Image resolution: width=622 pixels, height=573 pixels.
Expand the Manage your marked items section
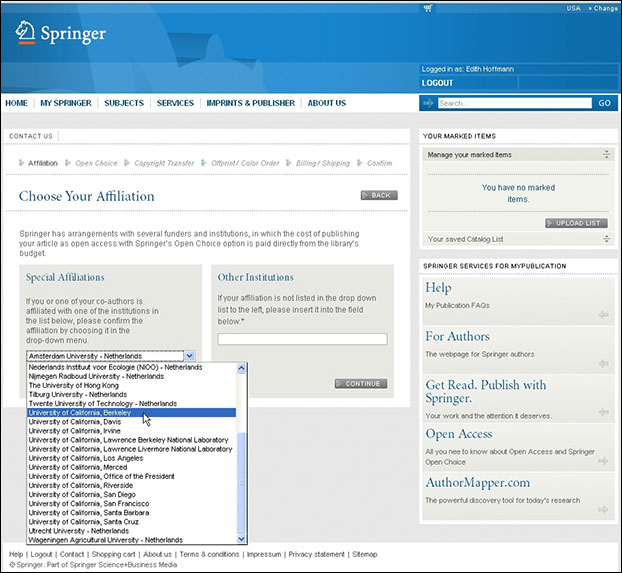pyautogui.click(x=606, y=155)
